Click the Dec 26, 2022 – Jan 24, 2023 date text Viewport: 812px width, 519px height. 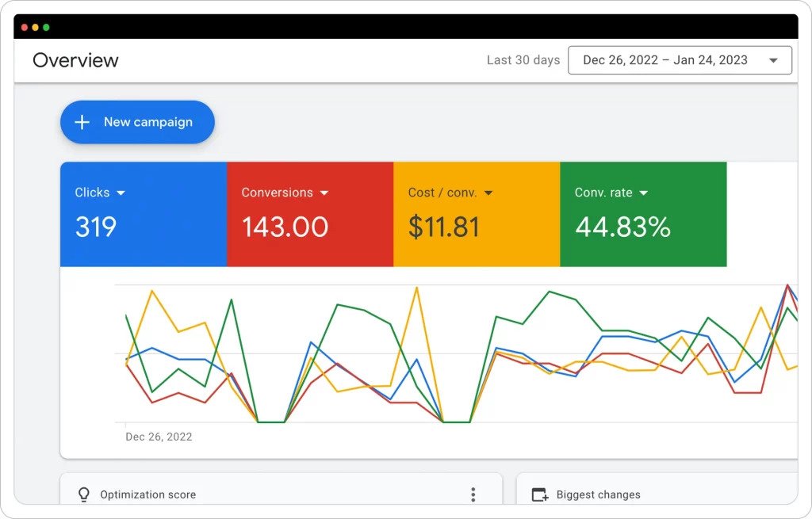click(665, 60)
